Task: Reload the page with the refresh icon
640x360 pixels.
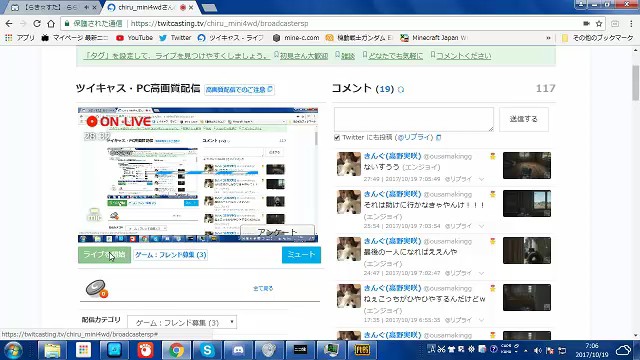Action: (37, 24)
